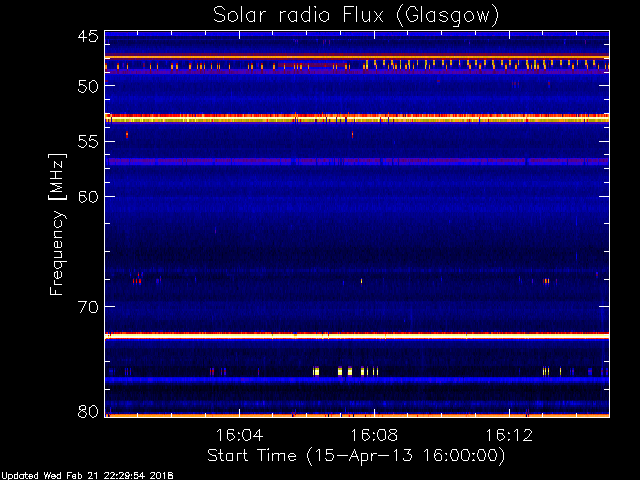Select the 'Frequency [MHz]' axis label
The width and height of the screenshot is (640, 480).
pyautogui.click(x=57, y=224)
